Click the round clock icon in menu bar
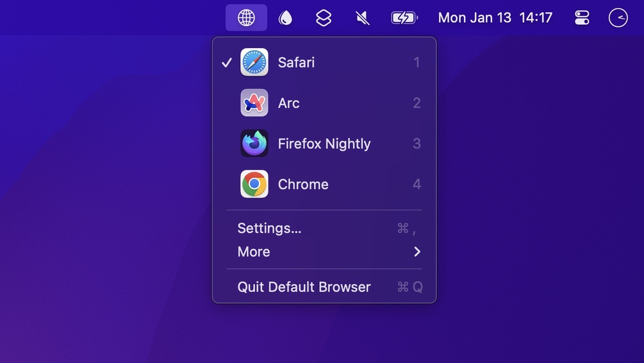 (618, 18)
